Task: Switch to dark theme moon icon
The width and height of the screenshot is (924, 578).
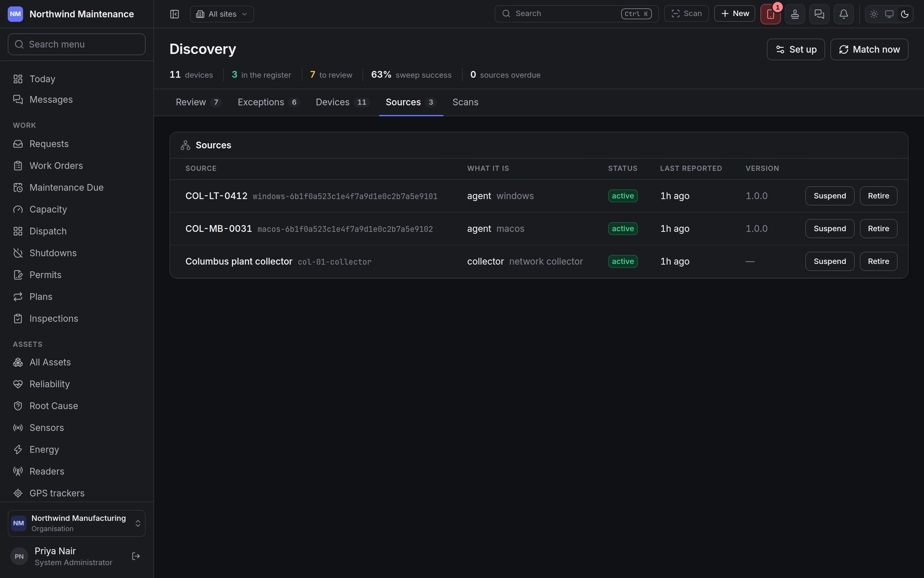Action: point(904,14)
